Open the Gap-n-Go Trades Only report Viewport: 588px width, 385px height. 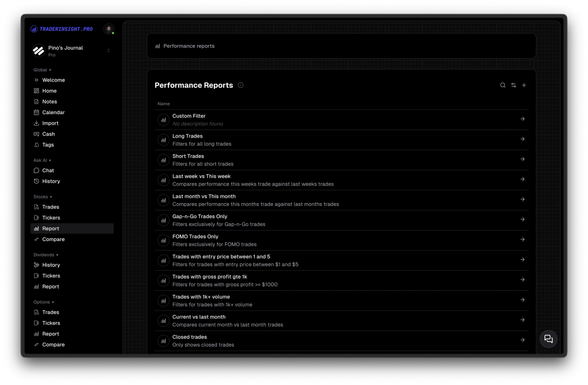341,220
